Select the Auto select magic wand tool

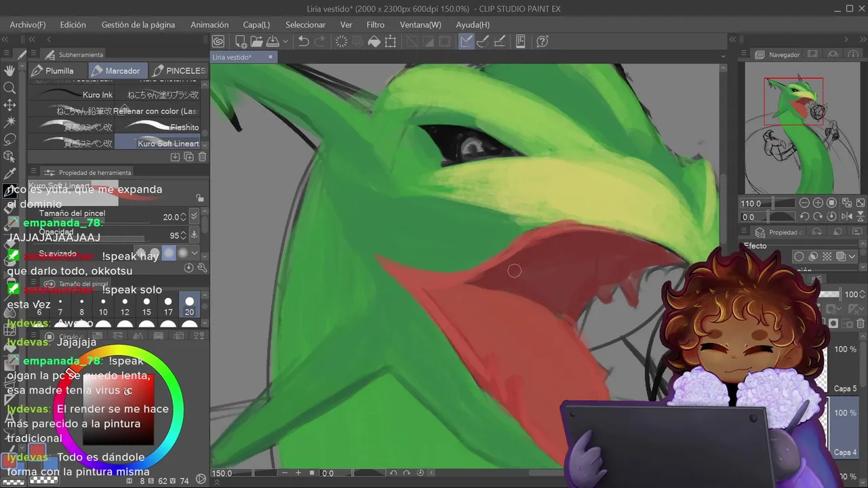click(x=9, y=122)
